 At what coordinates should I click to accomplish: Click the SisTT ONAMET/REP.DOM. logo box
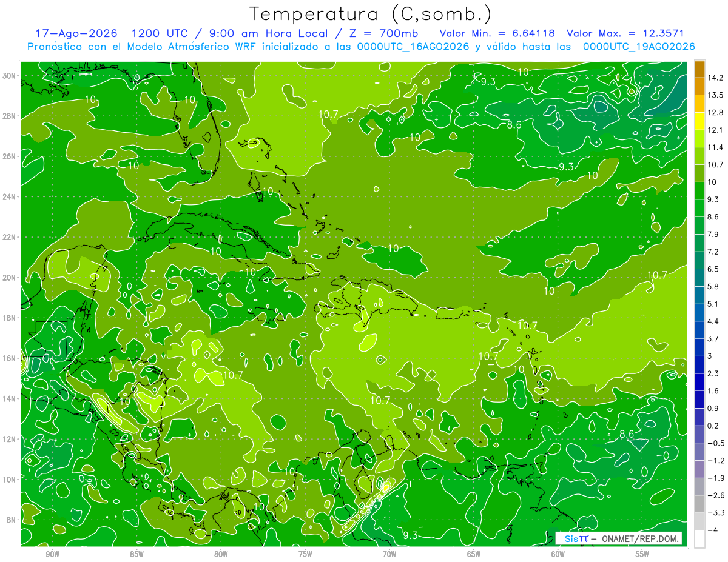[x=619, y=538]
